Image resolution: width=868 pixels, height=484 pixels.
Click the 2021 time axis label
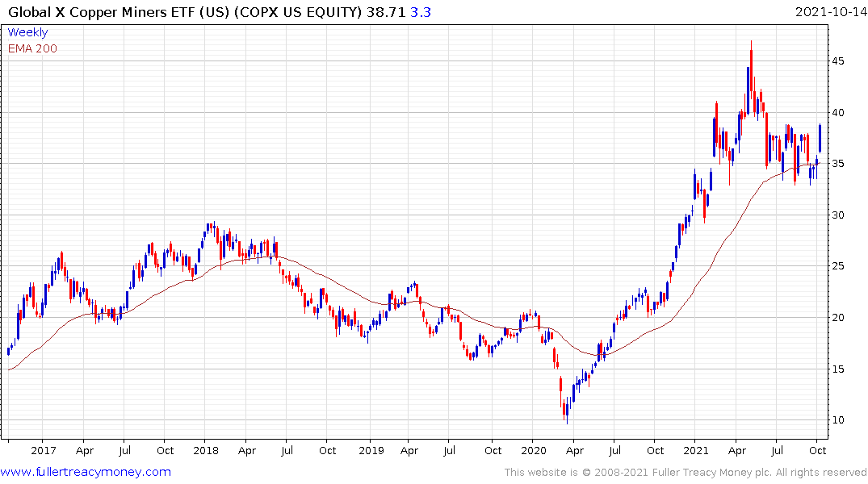pos(696,450)
